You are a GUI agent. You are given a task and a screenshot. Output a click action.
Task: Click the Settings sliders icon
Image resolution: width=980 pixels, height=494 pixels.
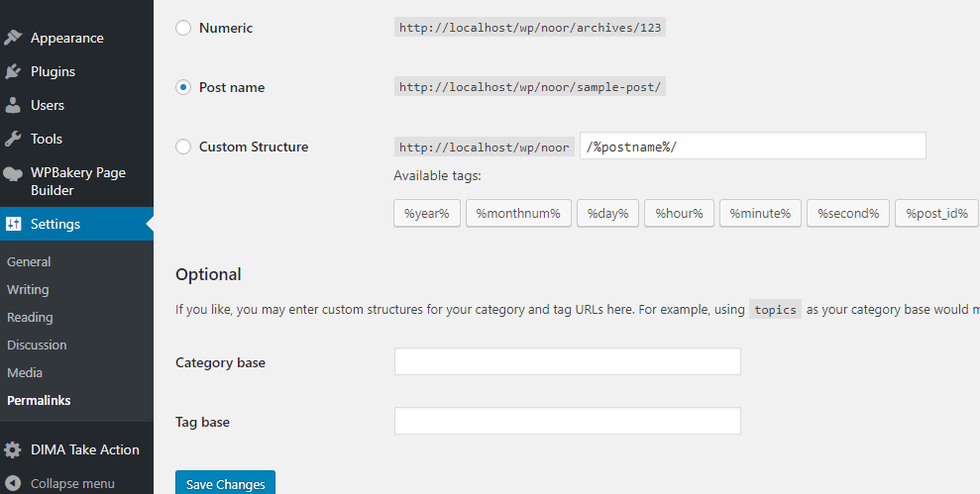tap(13, 224)
